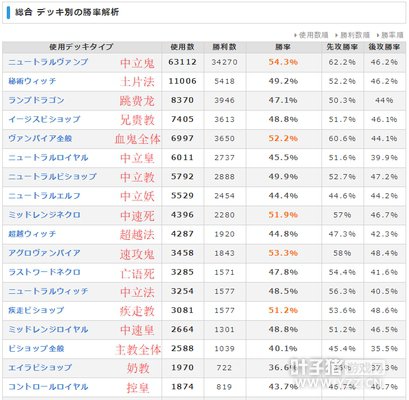409x400 pixels.
Task: Open ニュートラルロイヤル deck link
Action: pyautogui.click(x=48, y=157)
